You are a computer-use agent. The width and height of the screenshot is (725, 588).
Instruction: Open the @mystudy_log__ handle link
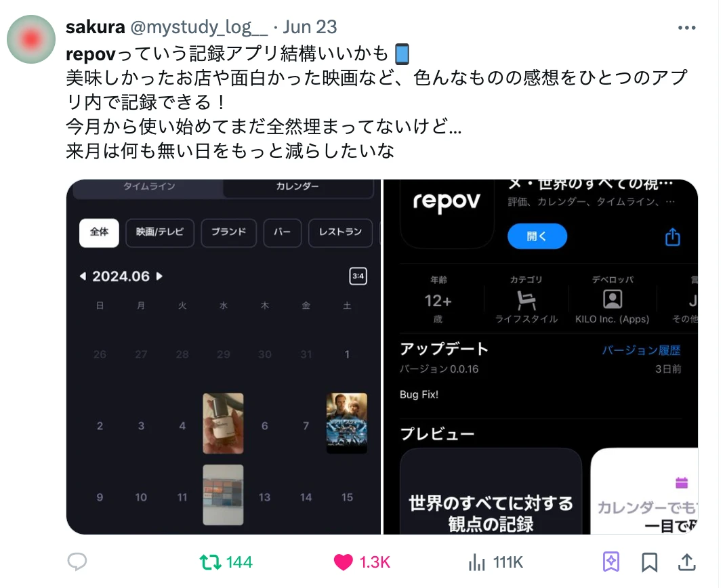199,27
